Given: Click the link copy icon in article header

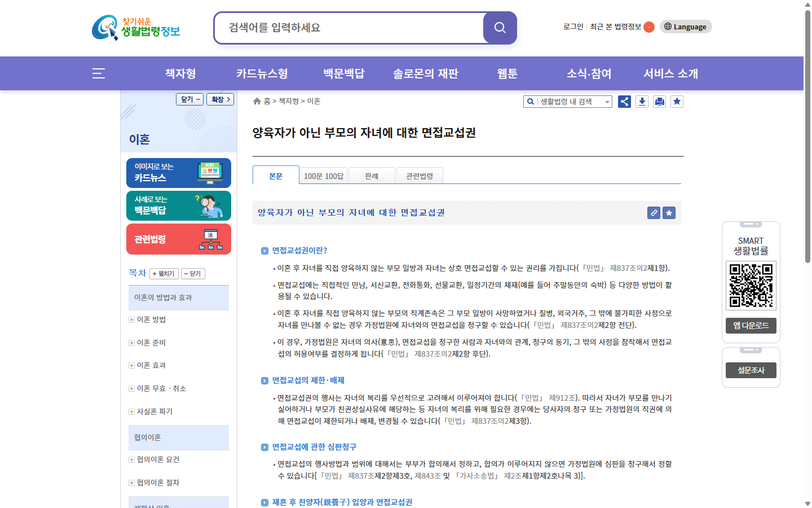Looking at the screenshot, I should (654, 213).
